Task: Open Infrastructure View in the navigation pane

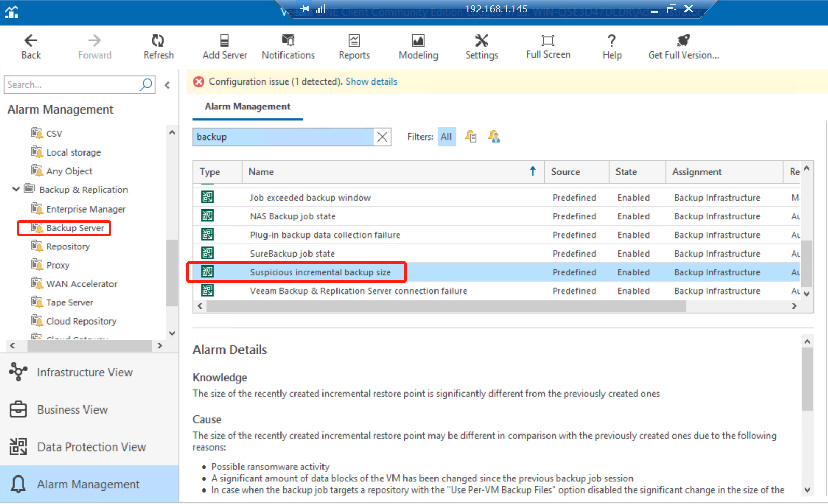Action: pyautogui.click(x=89, y=372)
